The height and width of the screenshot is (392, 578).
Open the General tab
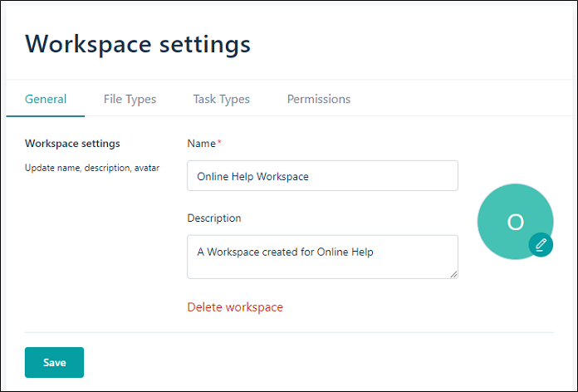pyautogui.click(x=46, y=99)
